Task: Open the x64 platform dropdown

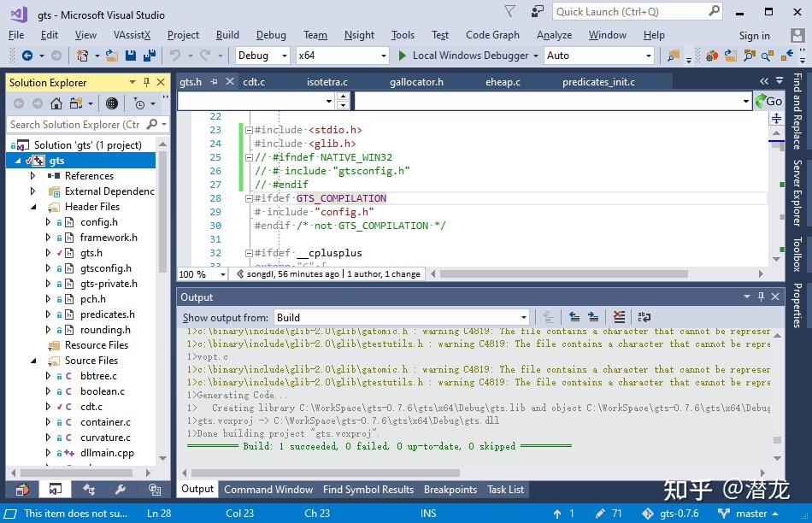Action: (342, 56)
